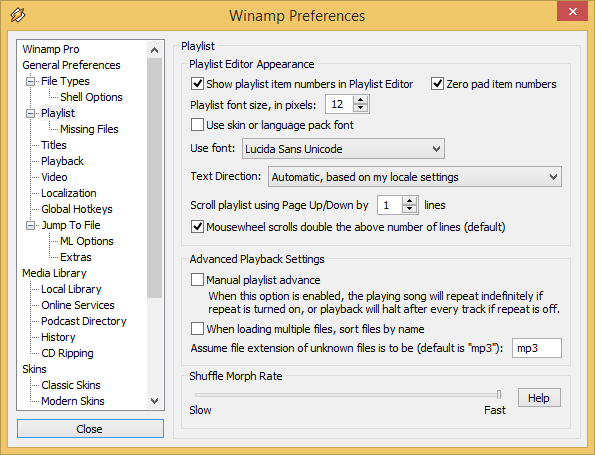Uncheck Show playlist item numbers in Playlist Editor
Viewport: 595px width, 455px height.
197,83
